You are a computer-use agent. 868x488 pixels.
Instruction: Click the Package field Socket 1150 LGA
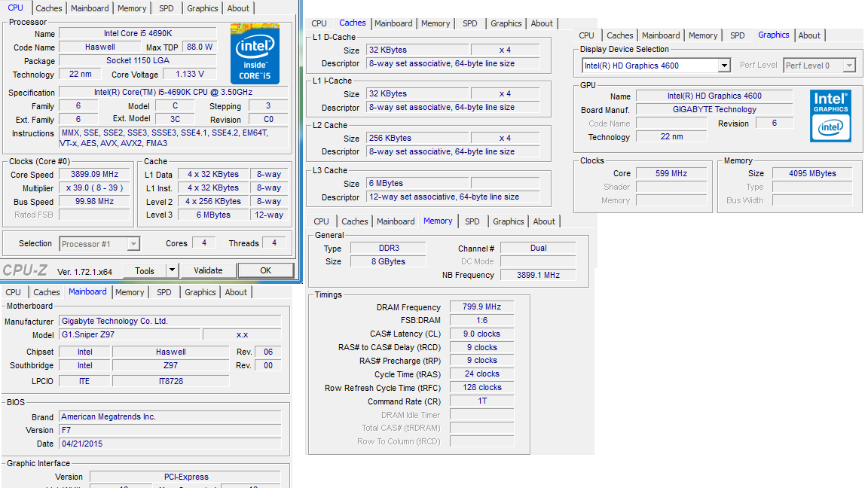coord(138,60)
